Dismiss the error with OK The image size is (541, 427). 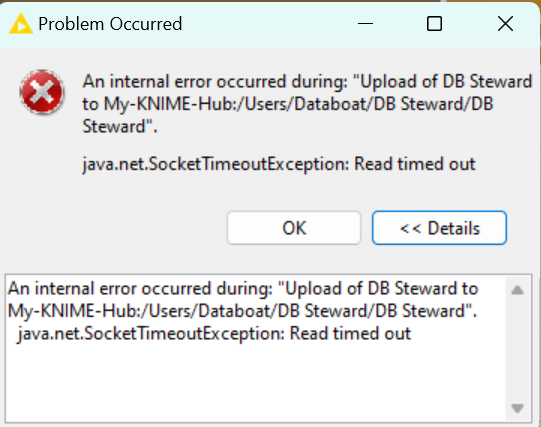294,228
